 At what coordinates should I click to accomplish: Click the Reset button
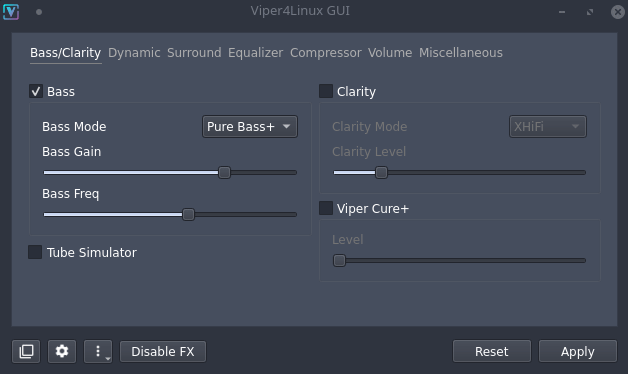pyautogui.click(x=492, y=352)
